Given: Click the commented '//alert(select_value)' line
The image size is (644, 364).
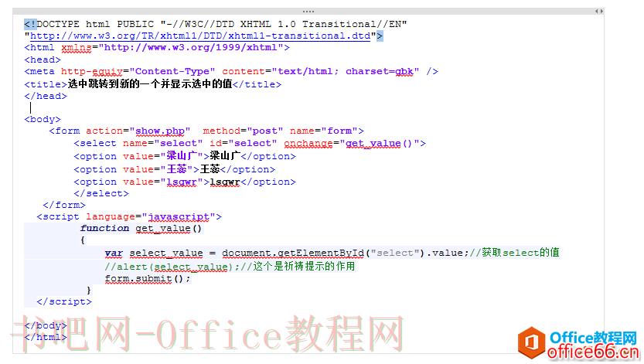Looking at the screenshot, I should [x=230, y=267].
